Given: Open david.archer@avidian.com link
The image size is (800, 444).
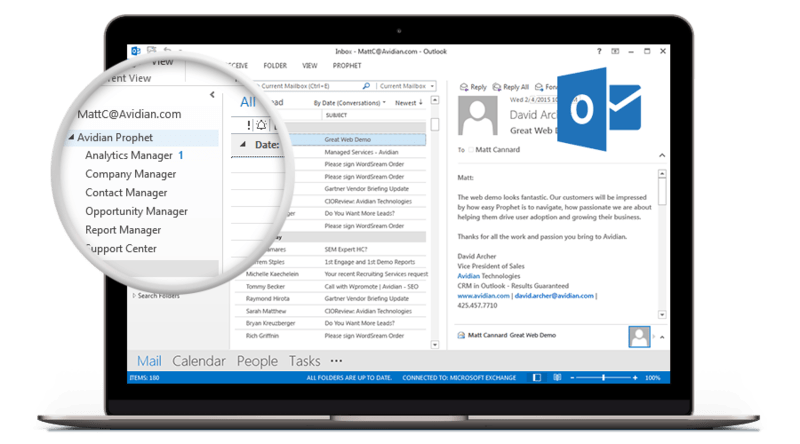Looking at the screenshot, I should pos(554,295).
